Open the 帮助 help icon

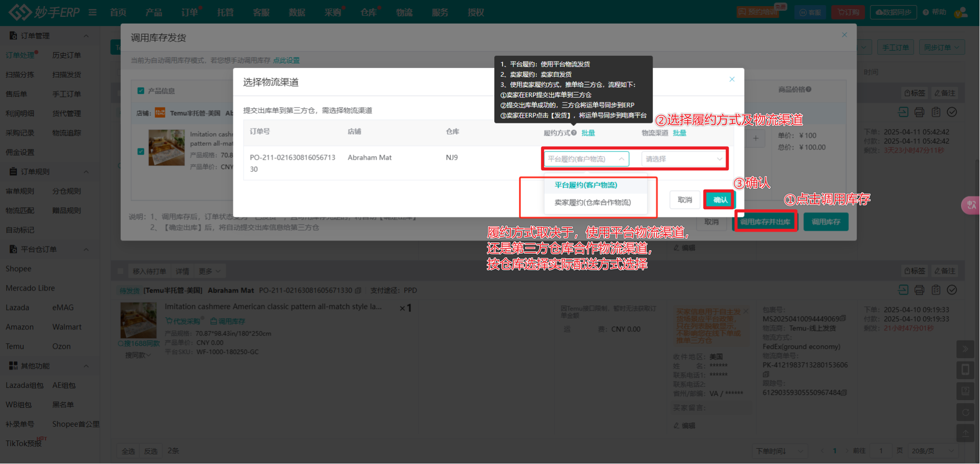click(934, 12)
